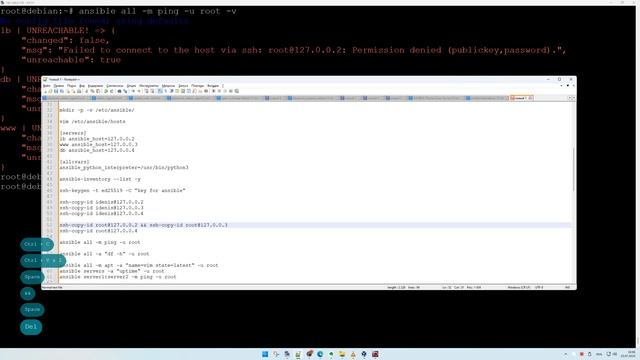Click the Undo toolbar icon

click(106, 91)
